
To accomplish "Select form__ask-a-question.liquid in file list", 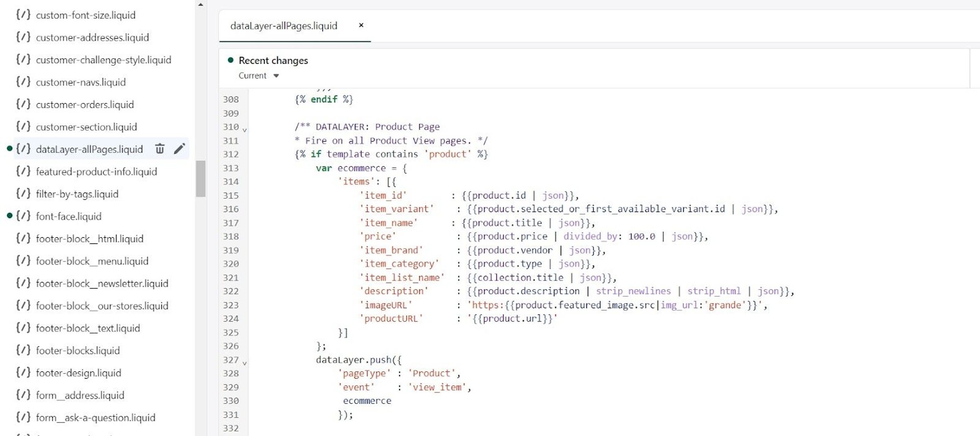I will 95,417.
